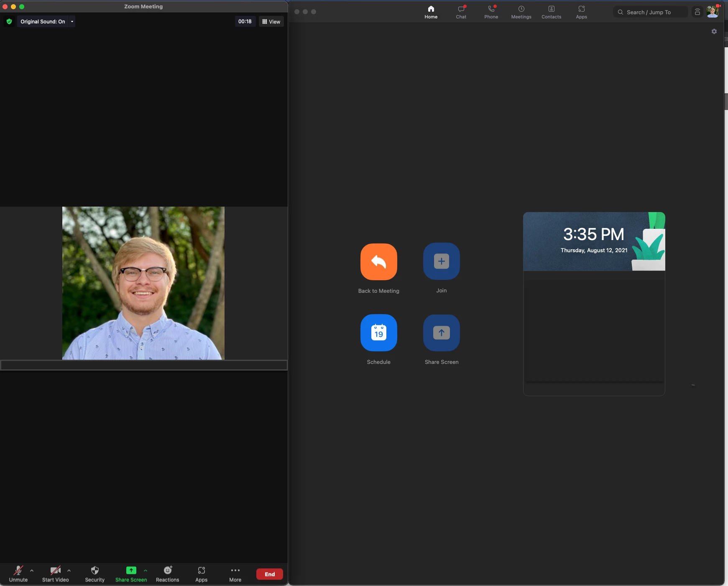The width and height of the screenshot is (728, 586).
Task: Unmute the microphone in Zoom Meeting
Action: 18,574
